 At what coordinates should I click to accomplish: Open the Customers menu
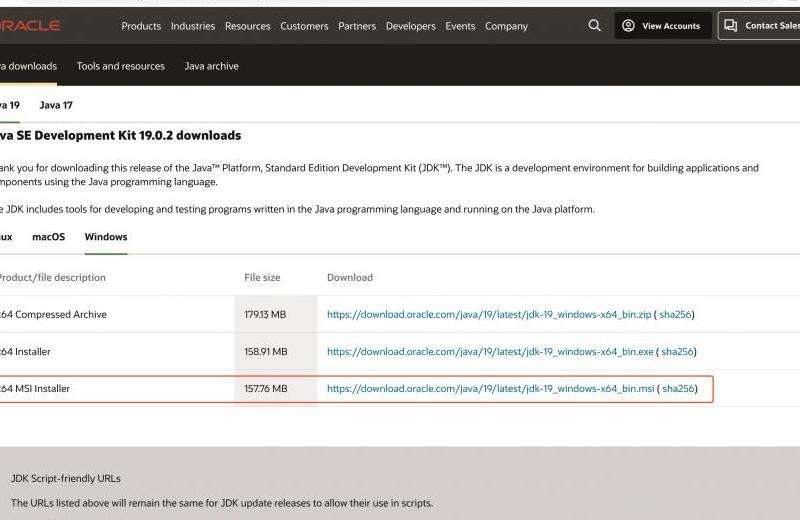pos(304,26)
